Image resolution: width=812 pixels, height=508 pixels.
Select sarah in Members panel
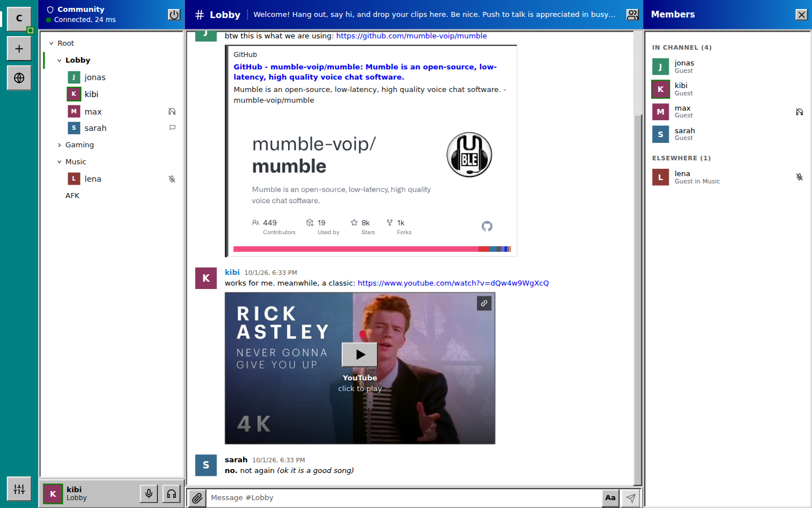pyautogui.click(x=729, y=134)
